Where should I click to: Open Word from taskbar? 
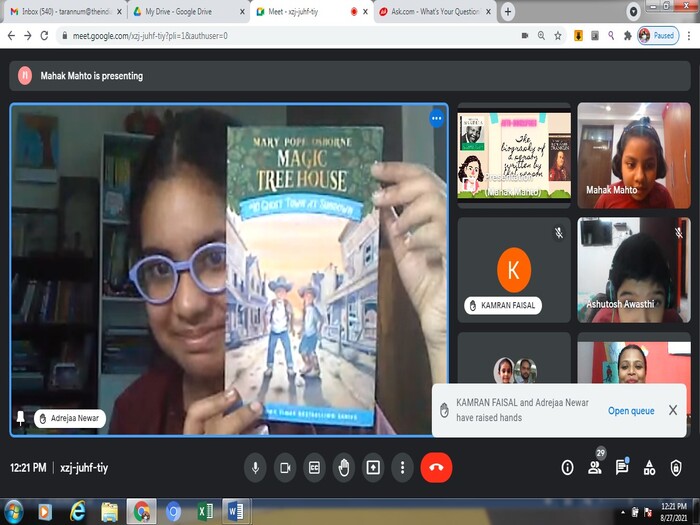coord(235,512)
